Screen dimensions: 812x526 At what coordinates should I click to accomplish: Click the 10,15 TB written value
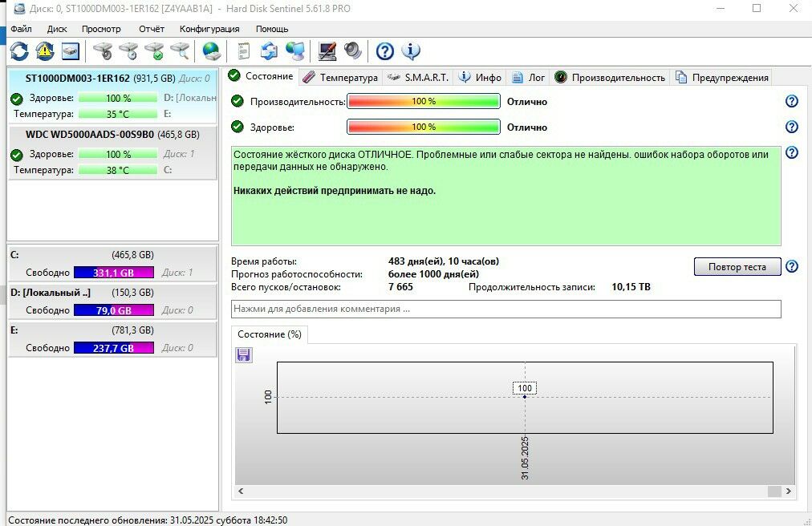click(x=631, y=287)
